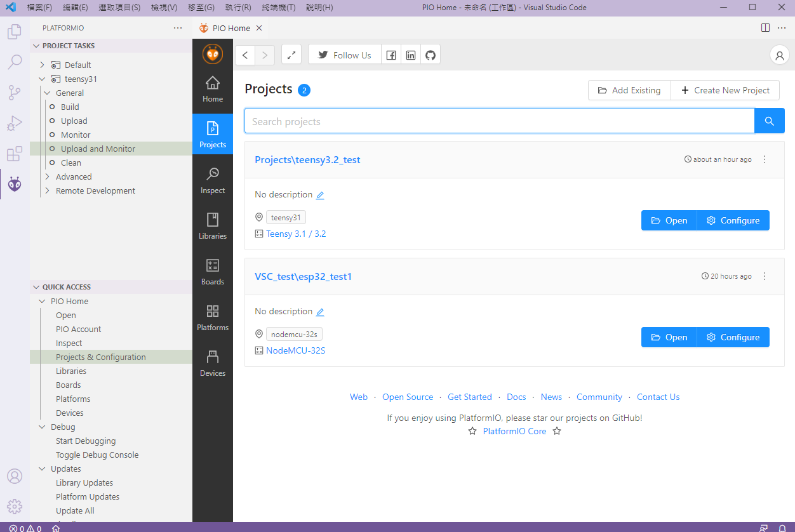This screenshot has height=532, width=795.
Task: Select the PIO Home editor tab
Action: (x=230, y=28)
